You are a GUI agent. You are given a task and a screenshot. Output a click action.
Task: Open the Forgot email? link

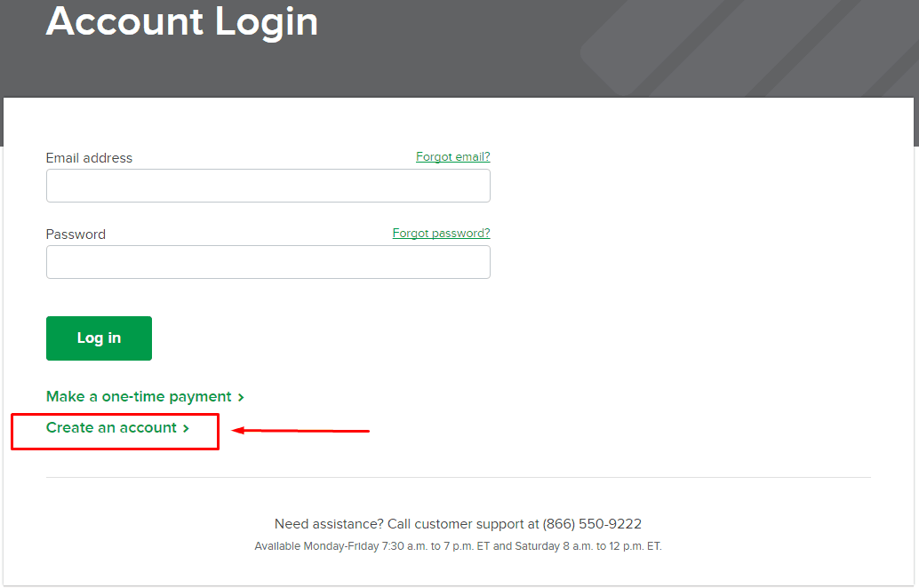tap(452, 156)
